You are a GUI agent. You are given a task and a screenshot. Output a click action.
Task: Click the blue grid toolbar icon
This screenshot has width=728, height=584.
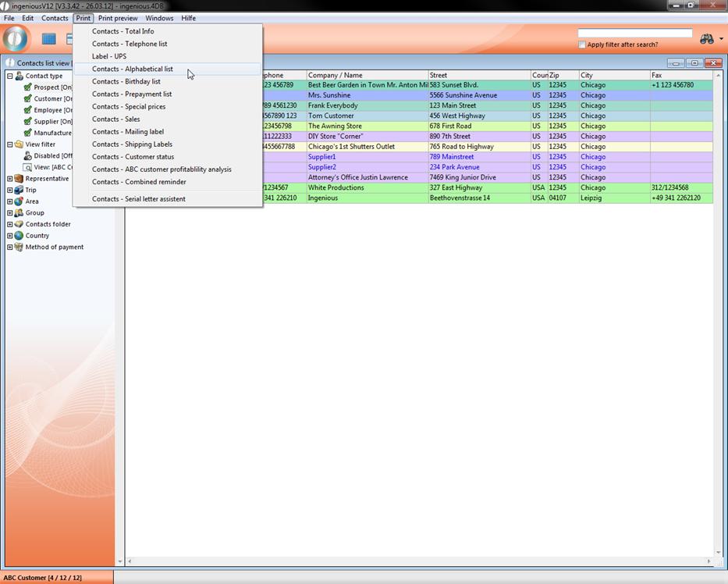point(49,39)
